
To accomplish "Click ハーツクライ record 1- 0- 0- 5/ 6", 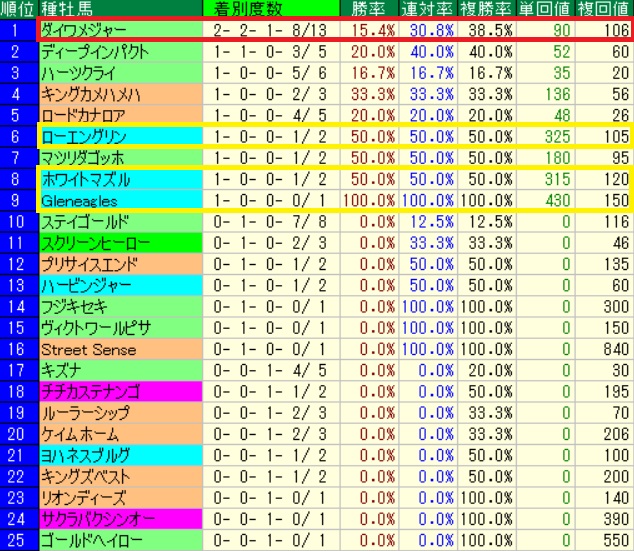I will tap(270, 73).
